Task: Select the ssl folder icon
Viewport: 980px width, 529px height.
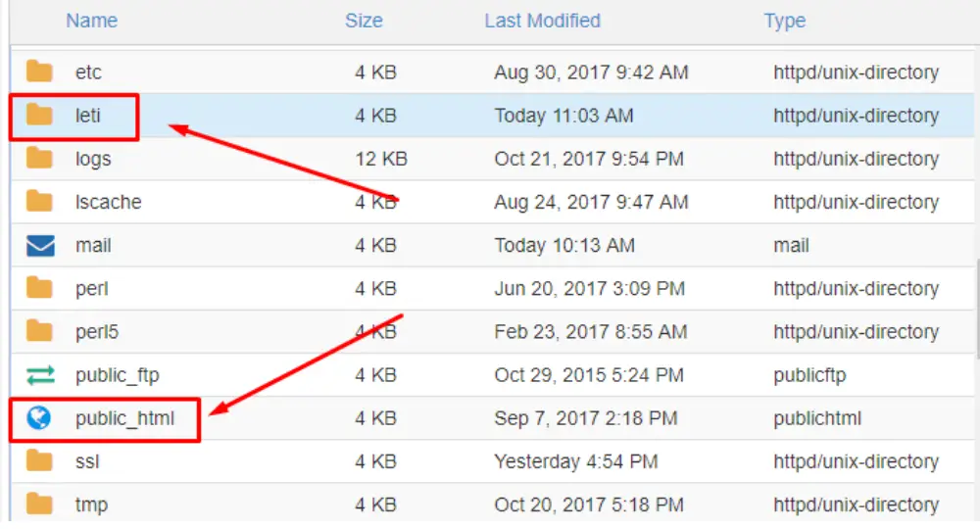Action: pyautogui.click(x=39, y=461)
